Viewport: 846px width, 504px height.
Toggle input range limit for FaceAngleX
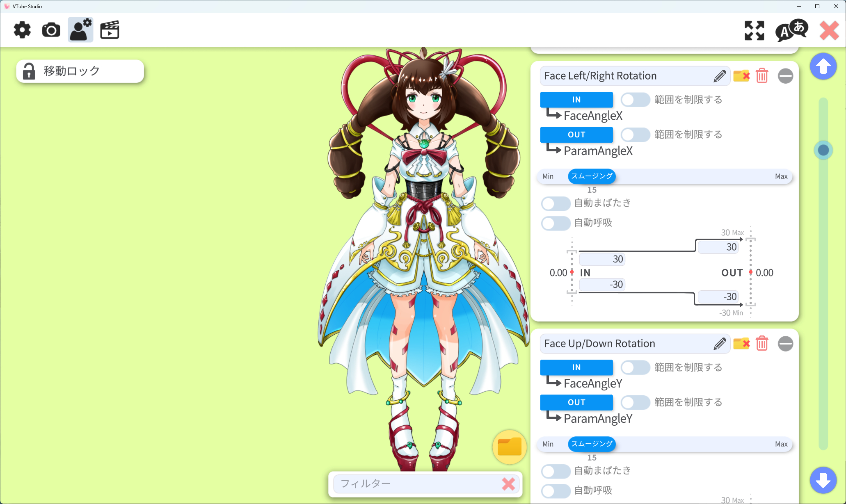click(635, 100)
